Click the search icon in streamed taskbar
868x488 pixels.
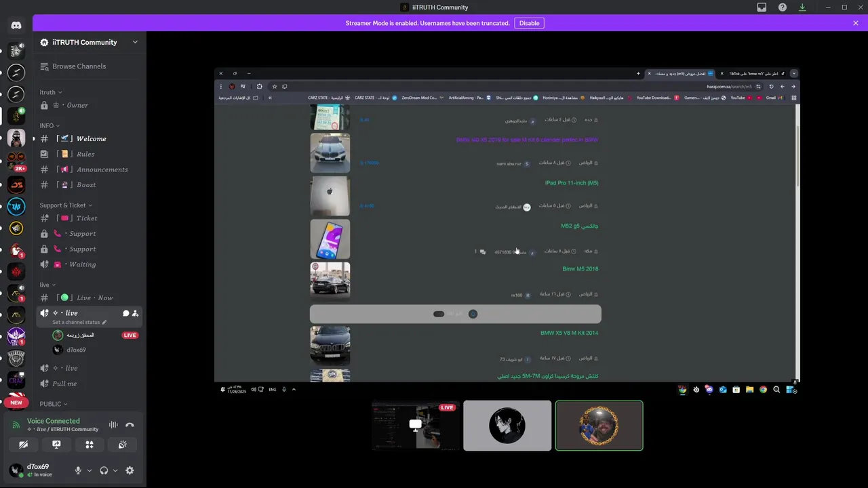point(776,390)
